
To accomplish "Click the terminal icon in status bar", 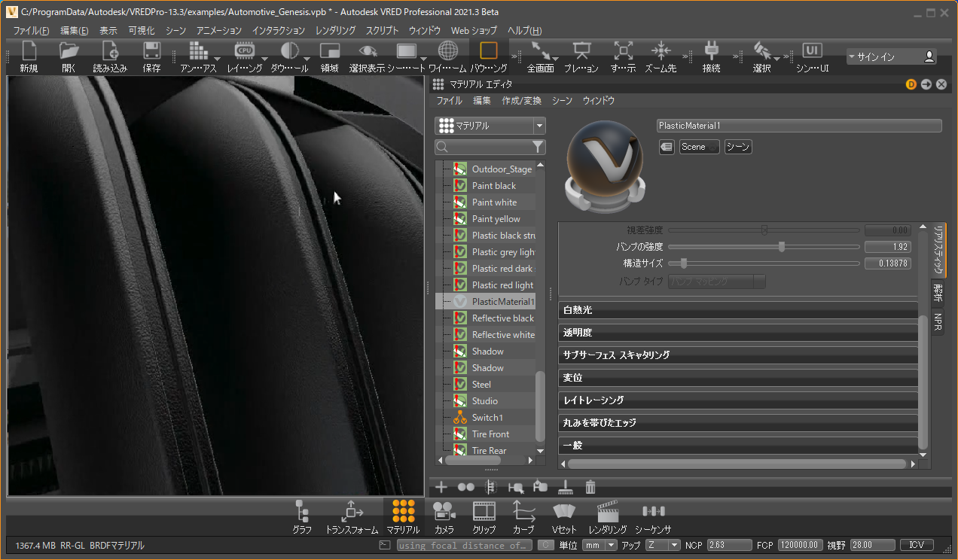I will tap(384, 545).
